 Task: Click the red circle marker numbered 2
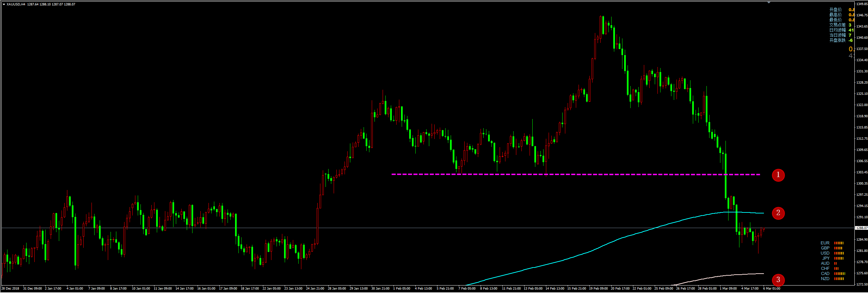[778, 213]
